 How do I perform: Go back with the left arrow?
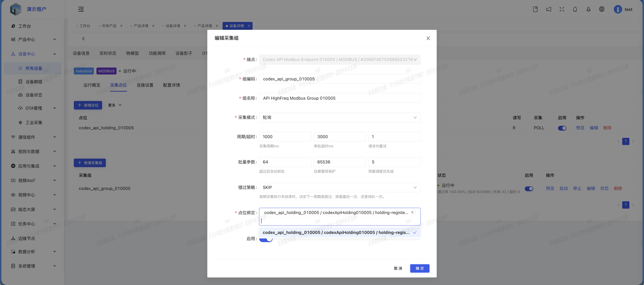pyautogui.click(x=84, y=39)
